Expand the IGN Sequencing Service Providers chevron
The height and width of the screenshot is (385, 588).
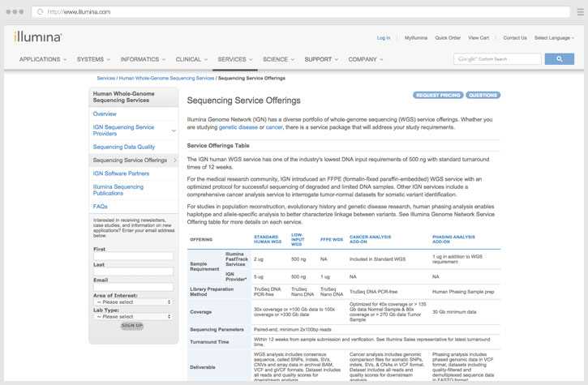click(x=174, y=130)
